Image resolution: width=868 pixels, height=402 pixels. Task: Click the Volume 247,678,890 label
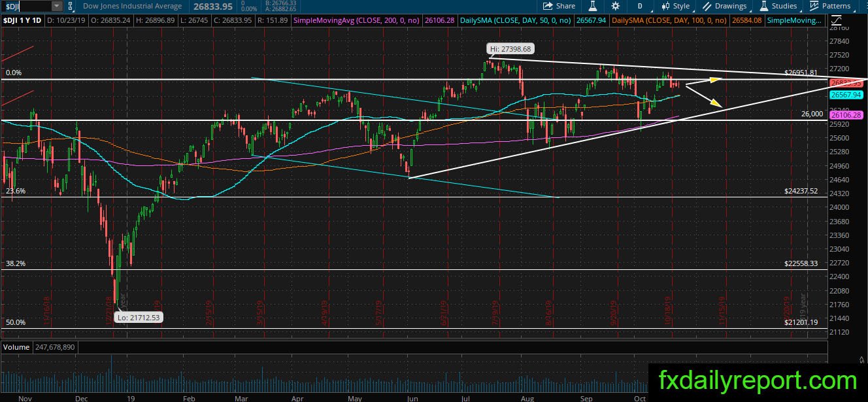41,346
